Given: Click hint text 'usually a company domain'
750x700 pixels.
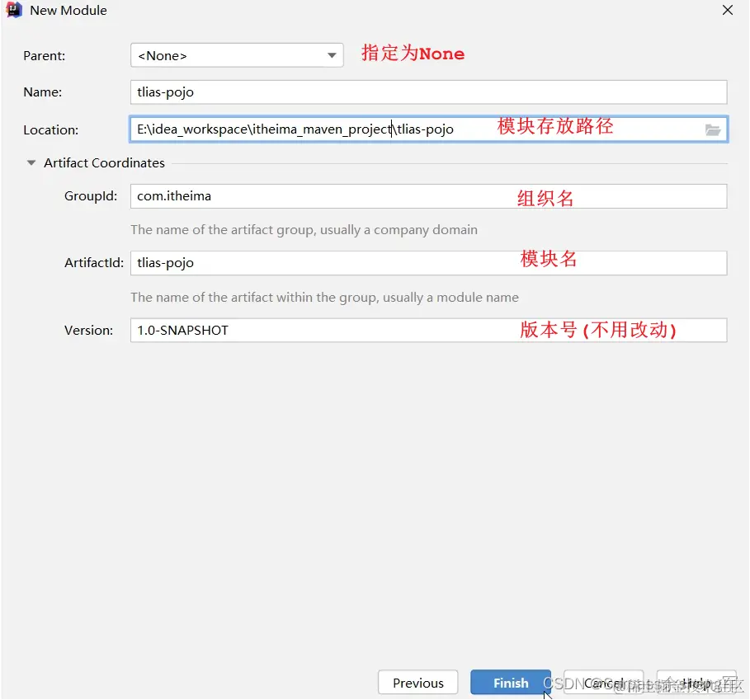Looking at the screenshot, I should pos(399,230).
